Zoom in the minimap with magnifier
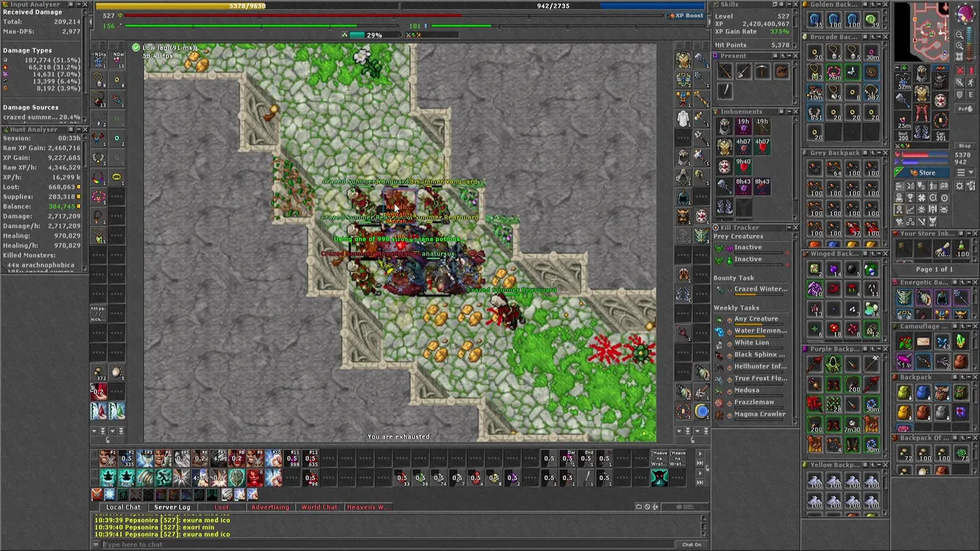The height and width of the screenshot is (551, 980). point(960,35)
